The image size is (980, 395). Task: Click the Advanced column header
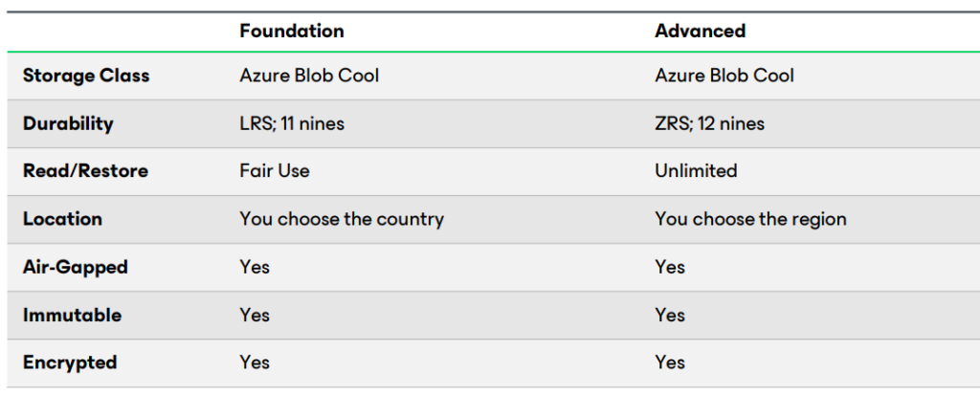(700, 32)
